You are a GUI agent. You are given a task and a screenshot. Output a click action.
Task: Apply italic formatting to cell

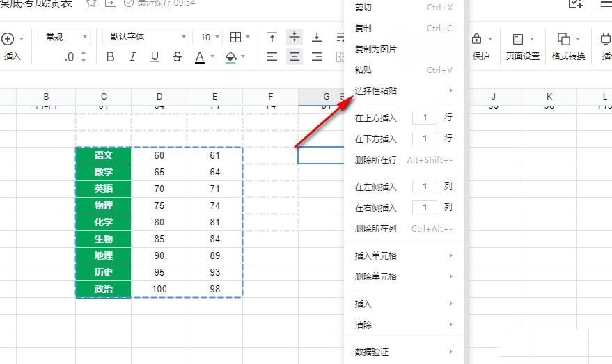[132, 57]
